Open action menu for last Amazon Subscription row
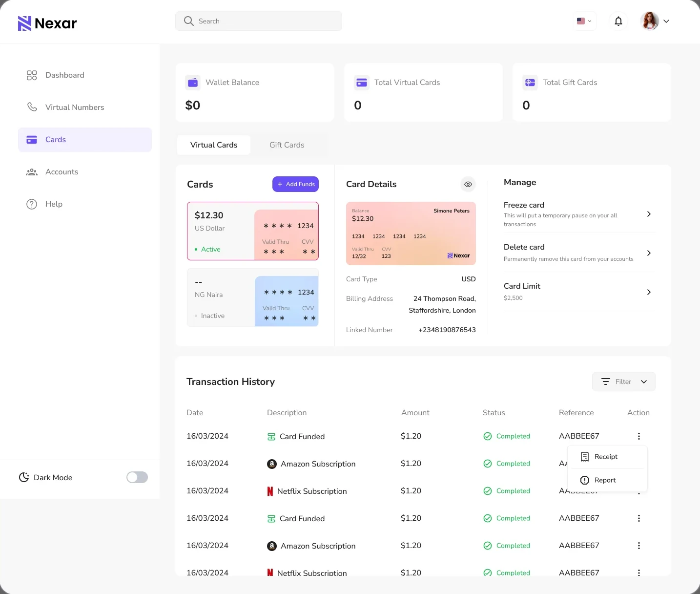700x594 pixels. coord(639,546)
